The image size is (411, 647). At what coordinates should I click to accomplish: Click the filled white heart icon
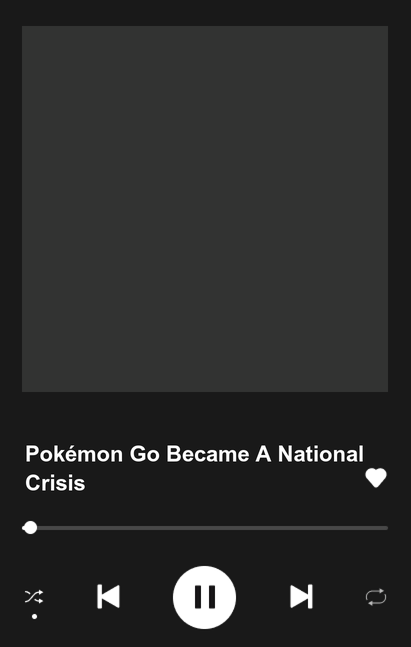click(x=376, y=478)
